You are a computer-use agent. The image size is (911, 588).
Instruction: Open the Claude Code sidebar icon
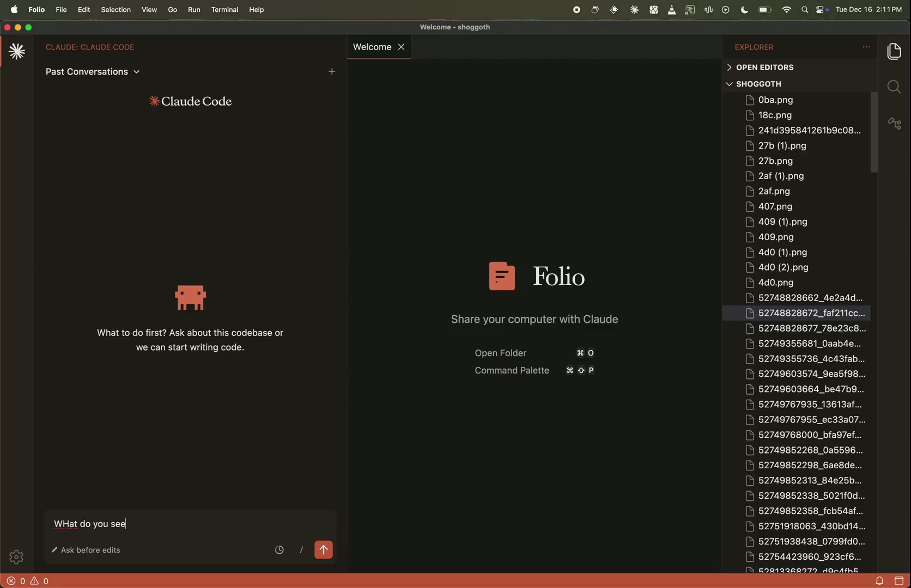(17, 52)
